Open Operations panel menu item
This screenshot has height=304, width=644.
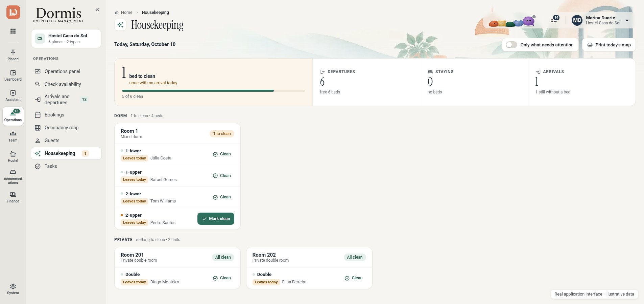(66, 71)
